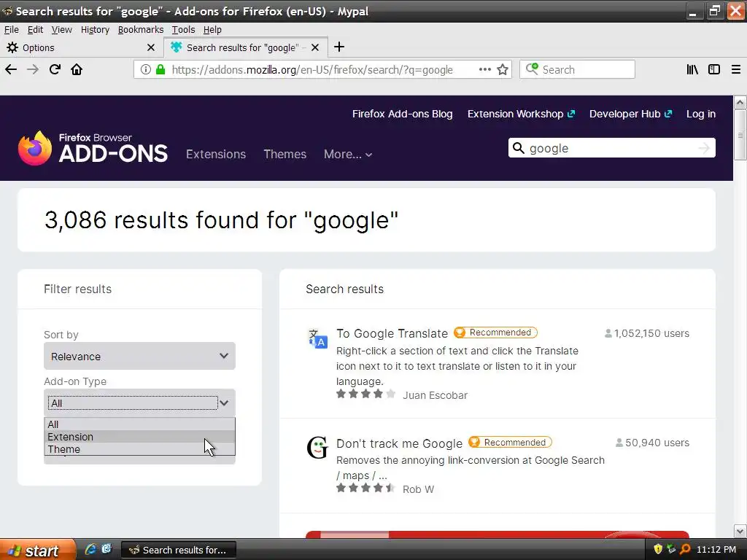Bookmark this page with star icon

pos(503,69)
